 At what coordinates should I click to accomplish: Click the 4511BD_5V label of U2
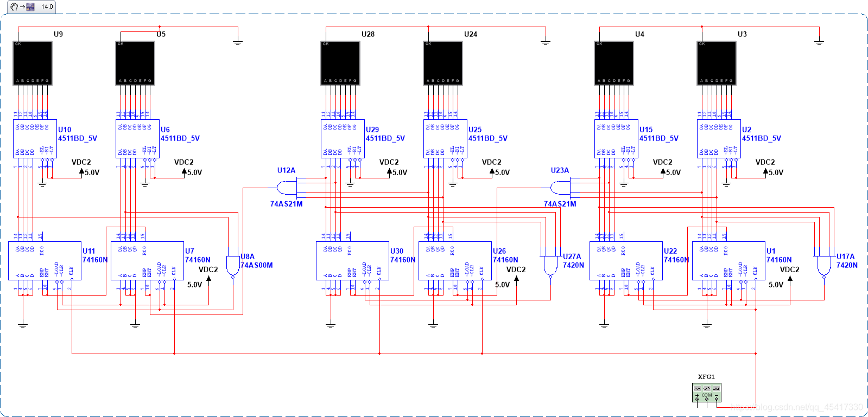(762, 138)
